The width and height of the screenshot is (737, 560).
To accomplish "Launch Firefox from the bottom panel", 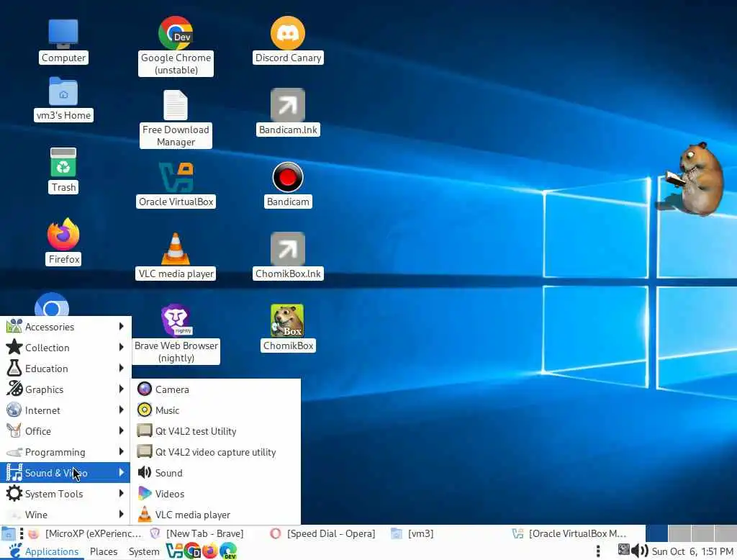I will click(209, 551).
